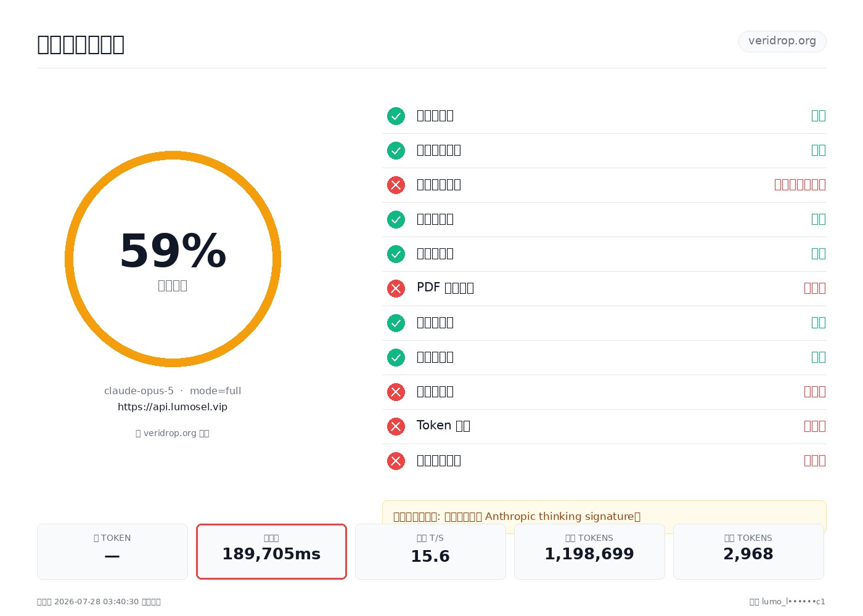The image size is (863, 616).
Task: Click the red cross icon beside Token row
Action: (396, 426)
